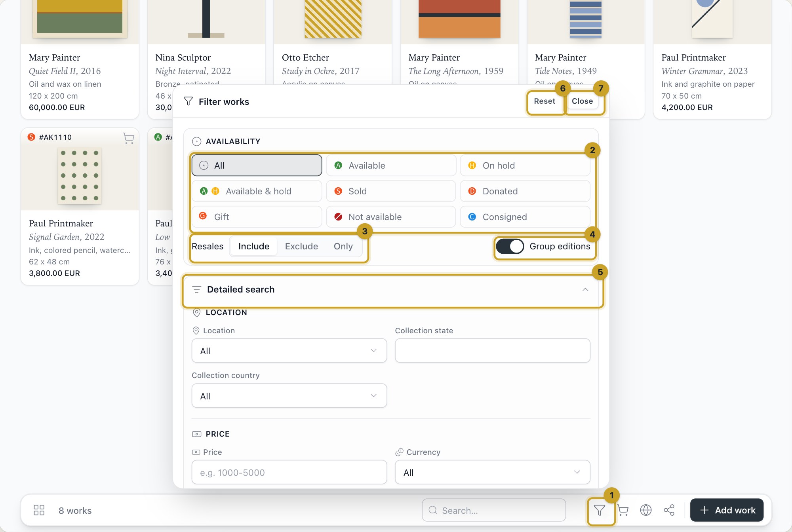Screen dimensions: 792x532
Task: Open The Long Afternoon artwork thumbnail
Action: click(x=459, y=19)
